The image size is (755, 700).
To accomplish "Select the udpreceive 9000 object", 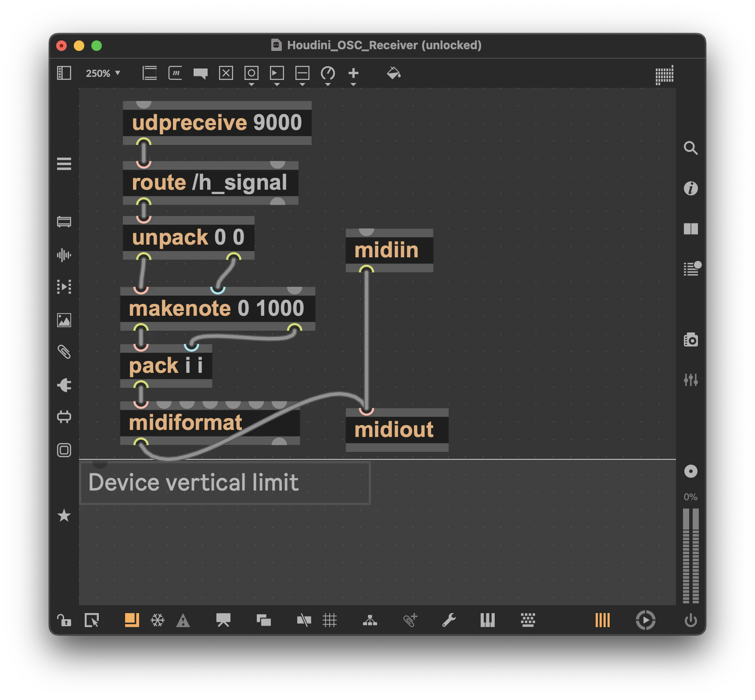I will pyautogui.click(x=217, y=123).
